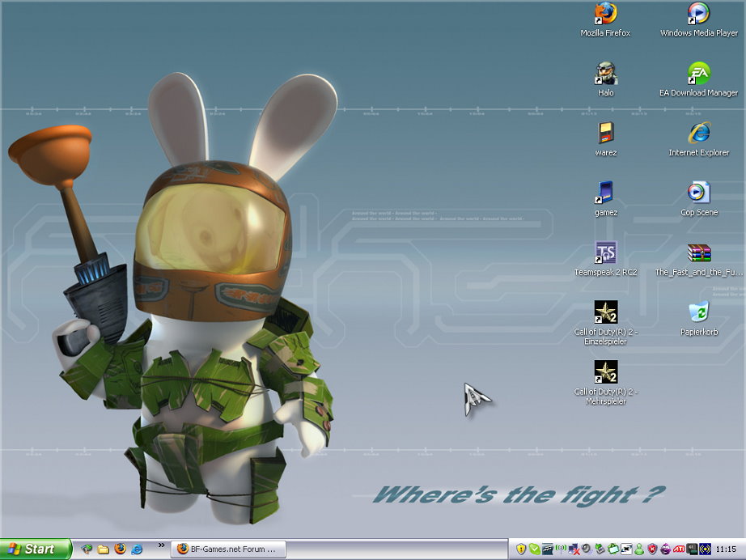Select the Halo game shortcut
The height and width of the screenshot is (560, 746).
point(605,79)
